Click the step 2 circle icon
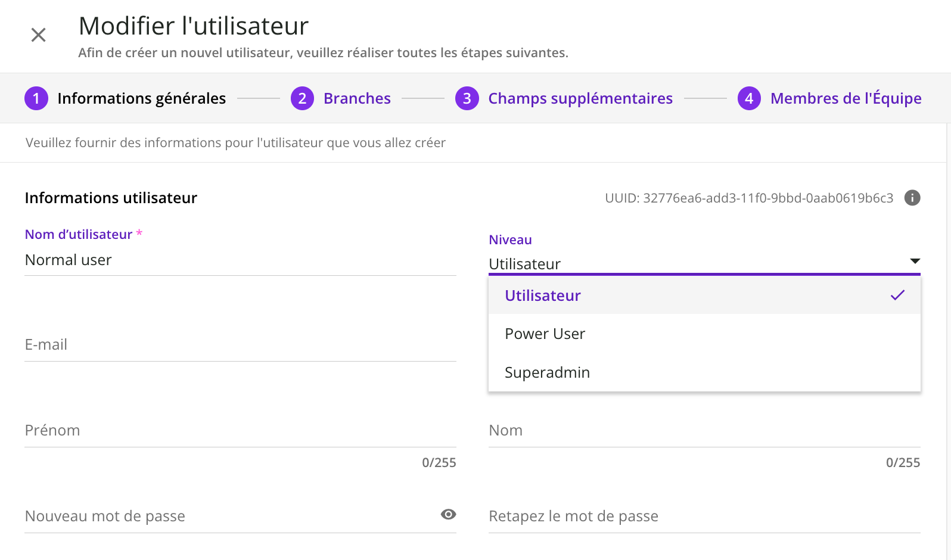 [302, 98]
